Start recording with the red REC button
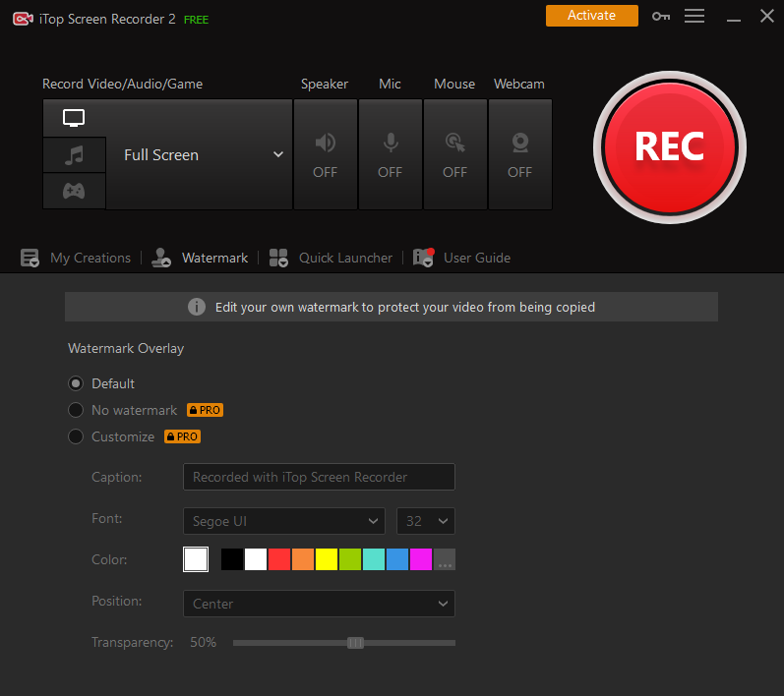 click(669, 146)
